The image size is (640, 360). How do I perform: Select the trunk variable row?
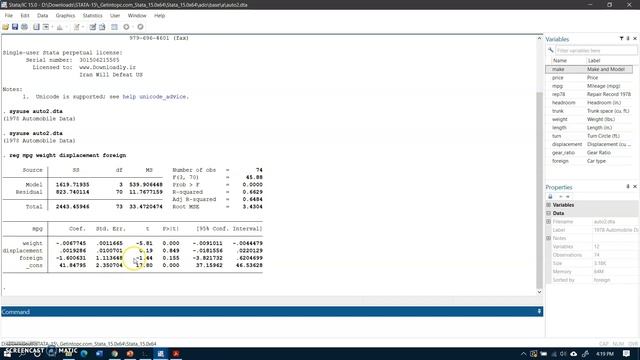[x=589, y=111]
